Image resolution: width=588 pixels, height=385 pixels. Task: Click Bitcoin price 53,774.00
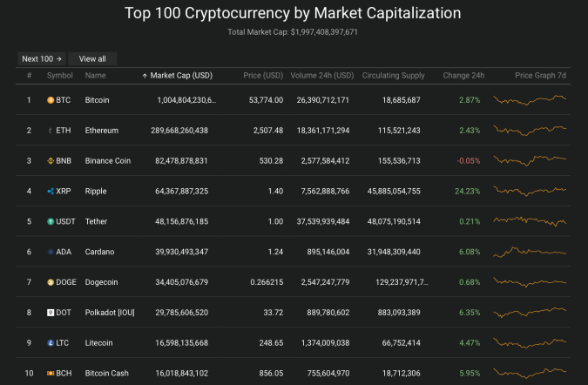[x=266, y=100]
